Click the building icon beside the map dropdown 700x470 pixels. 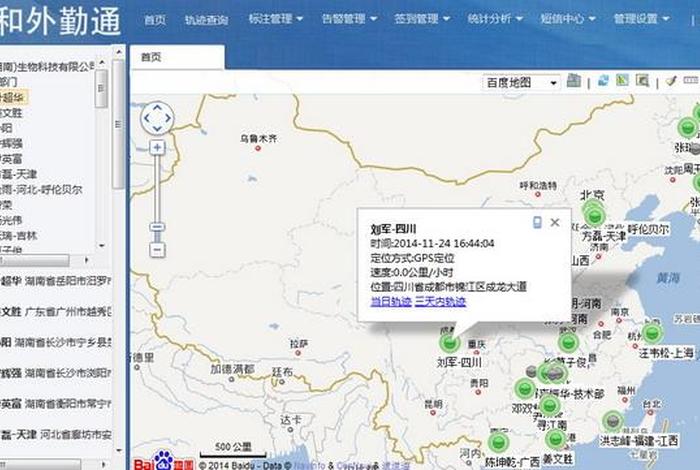[574, 81]
